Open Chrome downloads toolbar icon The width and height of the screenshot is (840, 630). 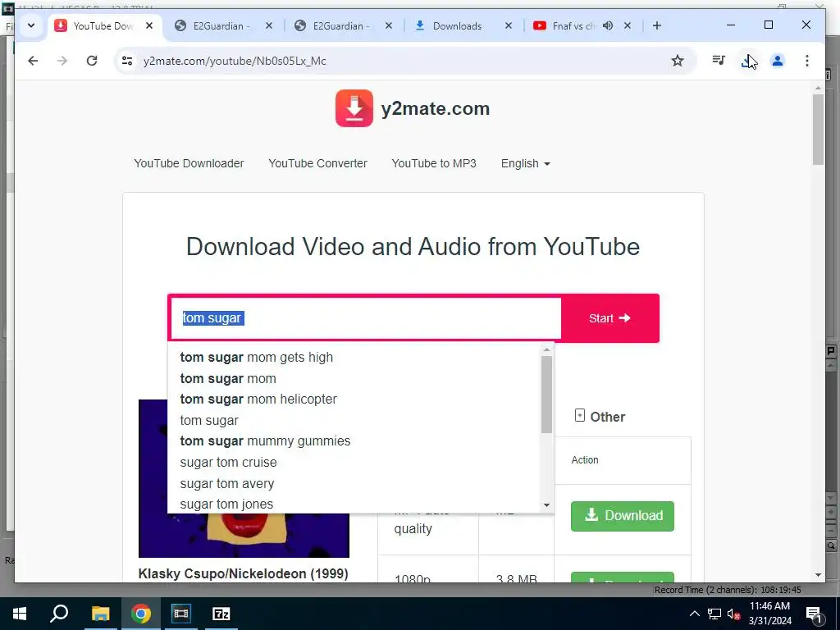pos(748,61)
